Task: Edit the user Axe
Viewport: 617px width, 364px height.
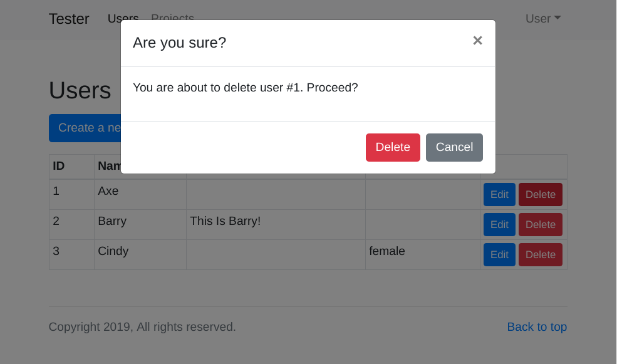Action: pos(499,194)
